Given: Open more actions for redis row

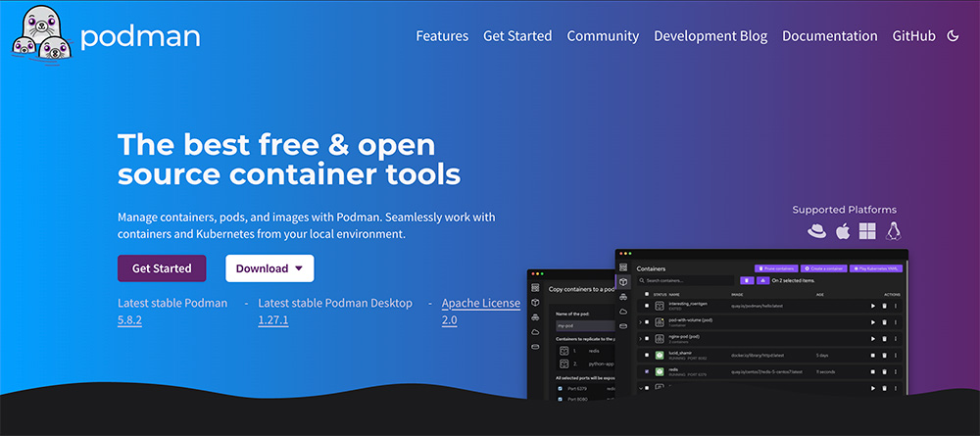Looking at the screenshot, I should 896,371.
